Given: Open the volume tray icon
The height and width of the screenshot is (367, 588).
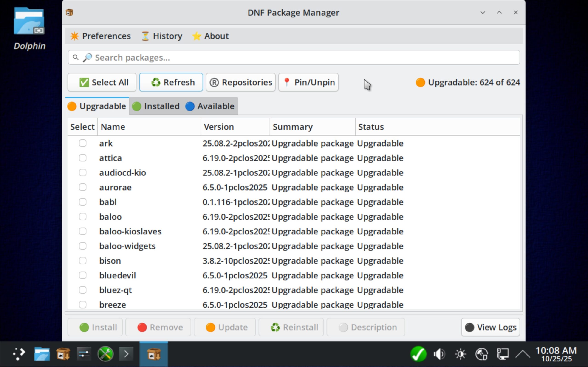Looking at the screenshot, I should coord(439,354).
